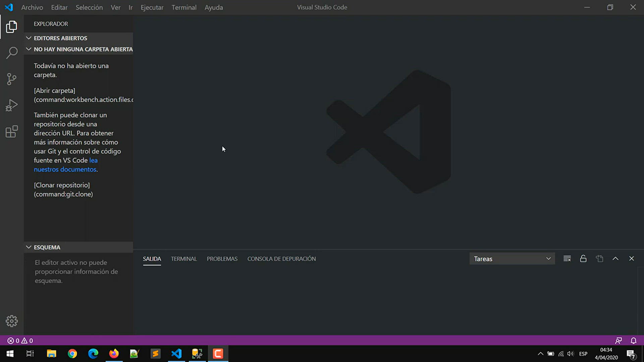Maximize the bottom panel size
The height and width of the screenshot is (362, 644).
click(x=615, y=259)
